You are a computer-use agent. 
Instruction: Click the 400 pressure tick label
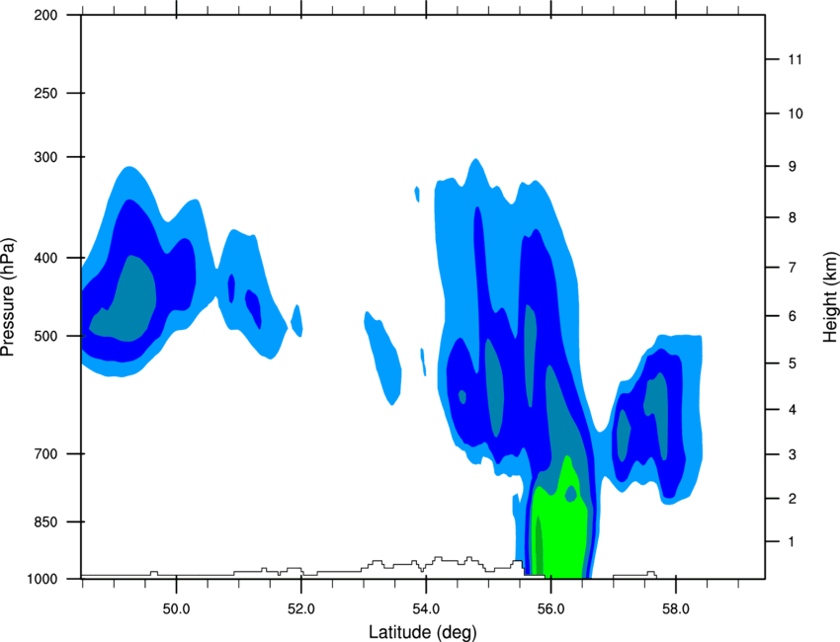click(46, 258)
